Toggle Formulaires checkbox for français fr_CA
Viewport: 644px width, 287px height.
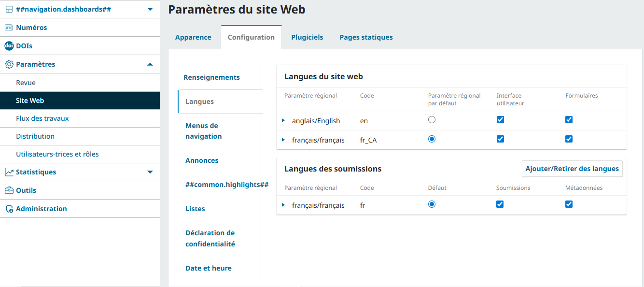coord(569,139)
